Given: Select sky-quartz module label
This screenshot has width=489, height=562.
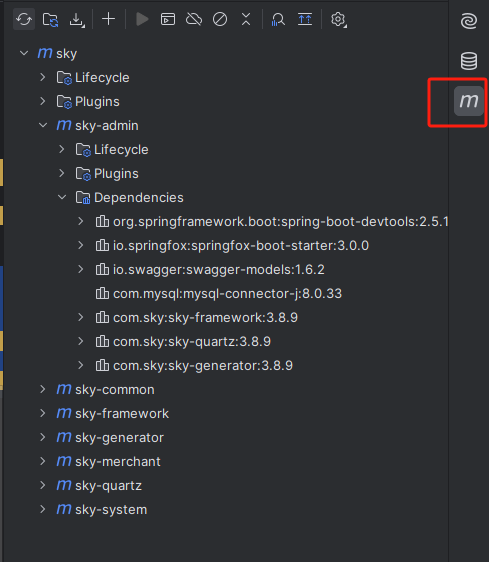Looking at the screenshot, I should coord(108,486).
